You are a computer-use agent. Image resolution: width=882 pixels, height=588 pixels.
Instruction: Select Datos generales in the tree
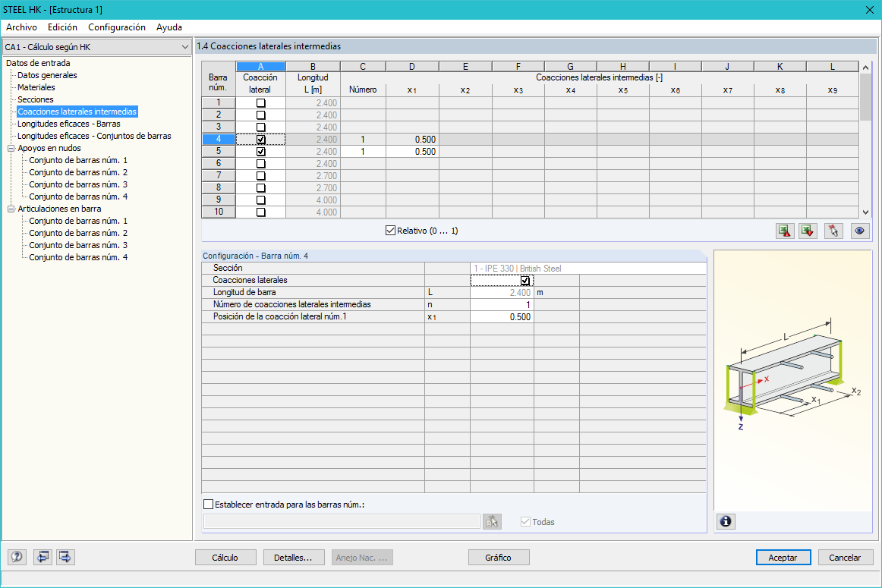[x=47, y=75]
